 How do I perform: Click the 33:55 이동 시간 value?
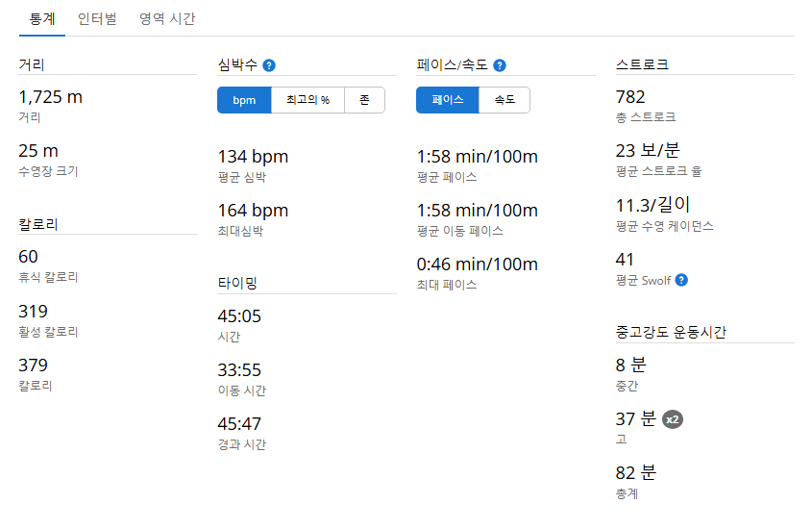coord(239,370)
